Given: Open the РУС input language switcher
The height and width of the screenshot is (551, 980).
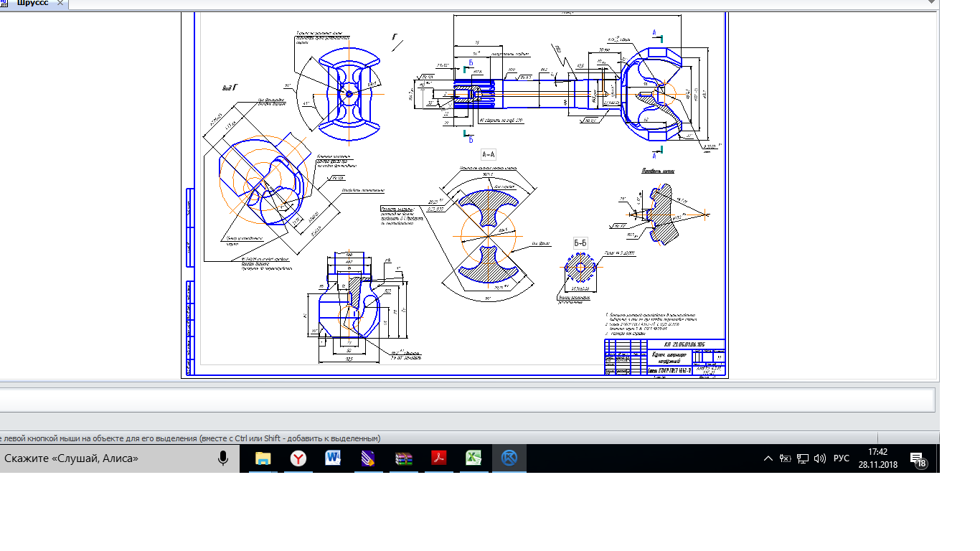Looking at the screenshot, I should (x=842, y=458).
